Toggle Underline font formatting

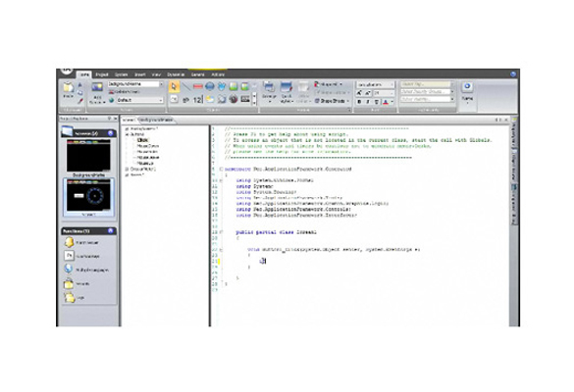pyautogui.click(x=376, y=102)
